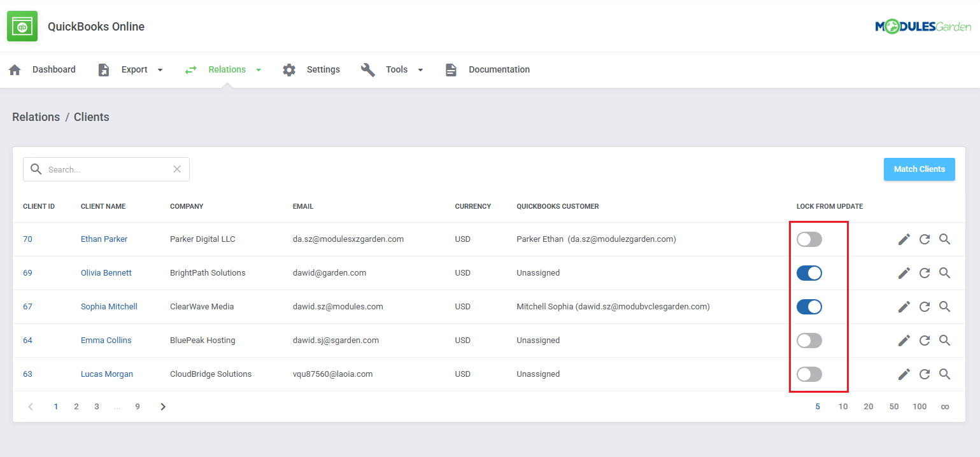Open the Documentation menu item
The width and height of the screenshot is (980, 457).
499,70
